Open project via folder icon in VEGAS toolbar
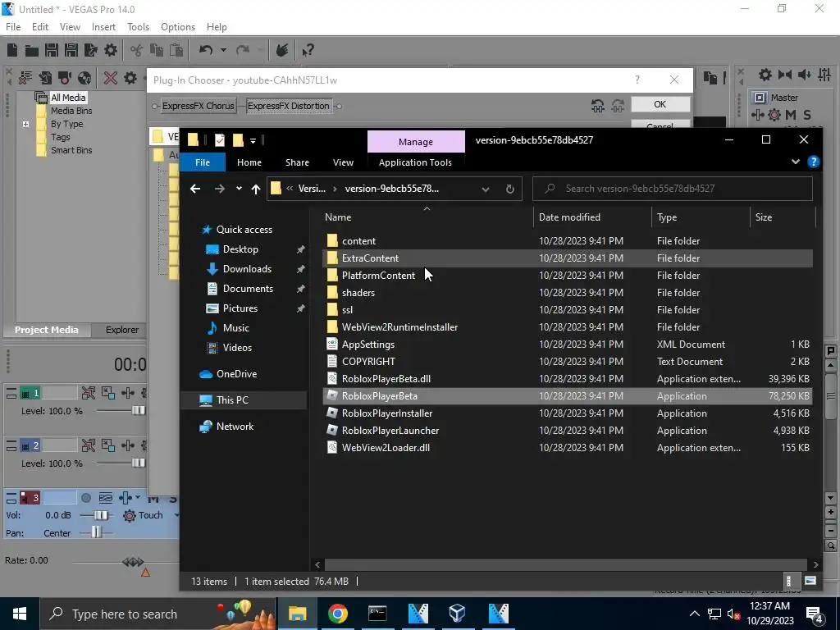This screenshot has width=840, height=630. tap(32, 50)
